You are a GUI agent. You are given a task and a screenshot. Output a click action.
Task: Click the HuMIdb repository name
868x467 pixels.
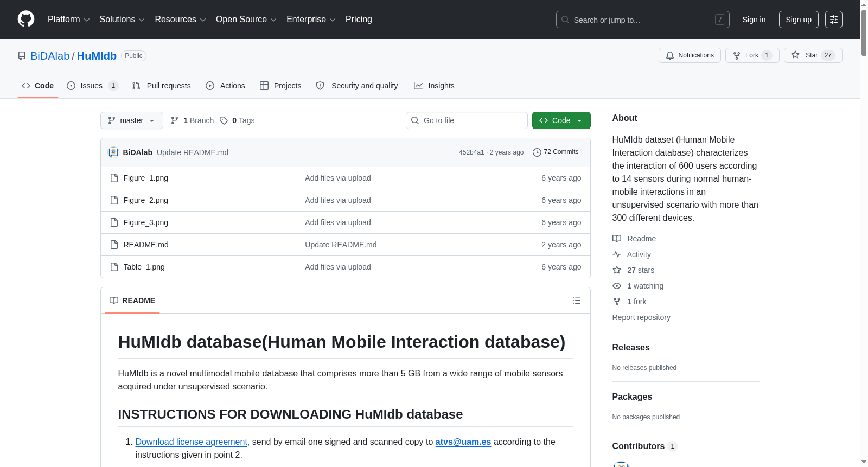pyautogui.click(x=97, y=56)
